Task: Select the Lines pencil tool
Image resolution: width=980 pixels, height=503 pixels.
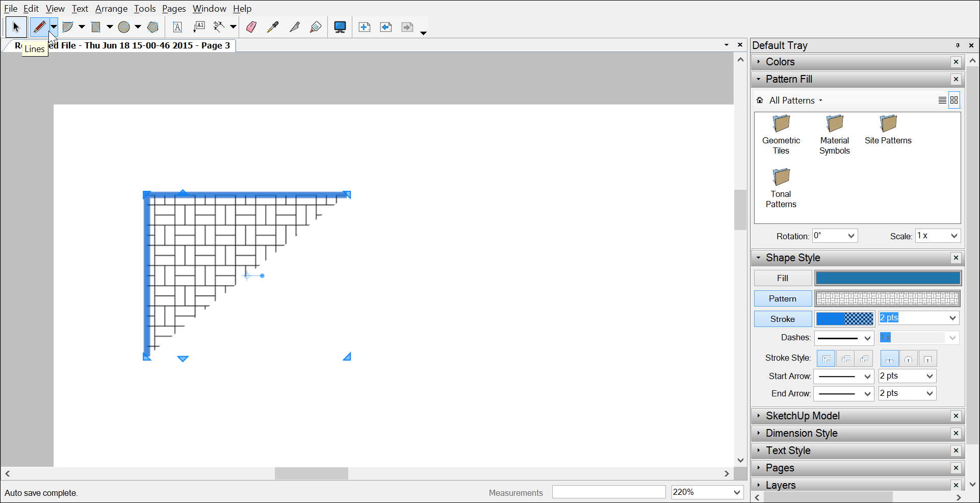Action: 39,27
